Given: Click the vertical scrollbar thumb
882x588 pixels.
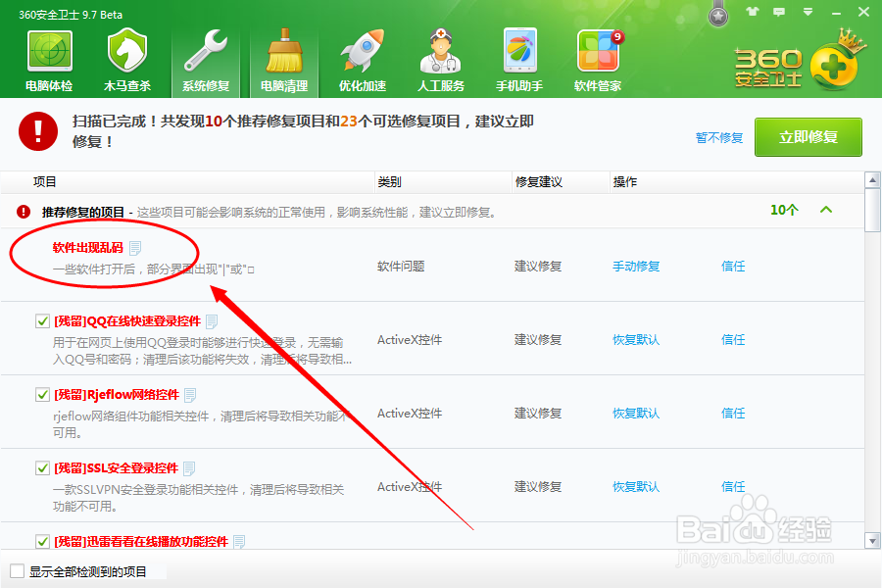Looking at the screenshot, I should 872,210.
